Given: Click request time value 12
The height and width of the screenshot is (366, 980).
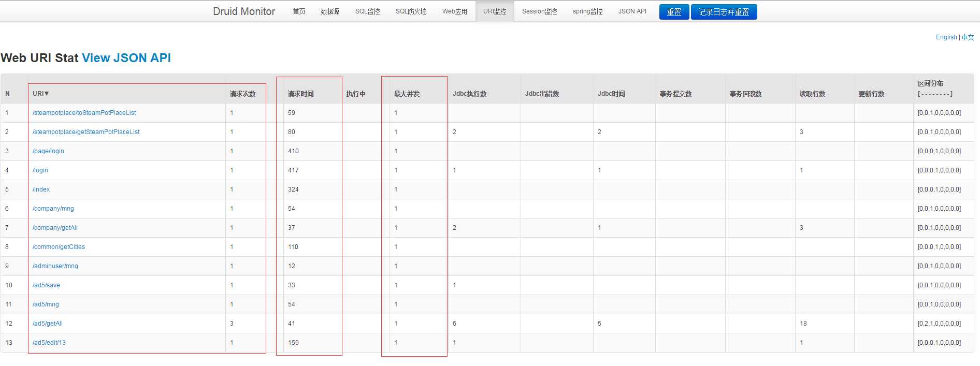Looking at the screenshot, I should 292,266.
